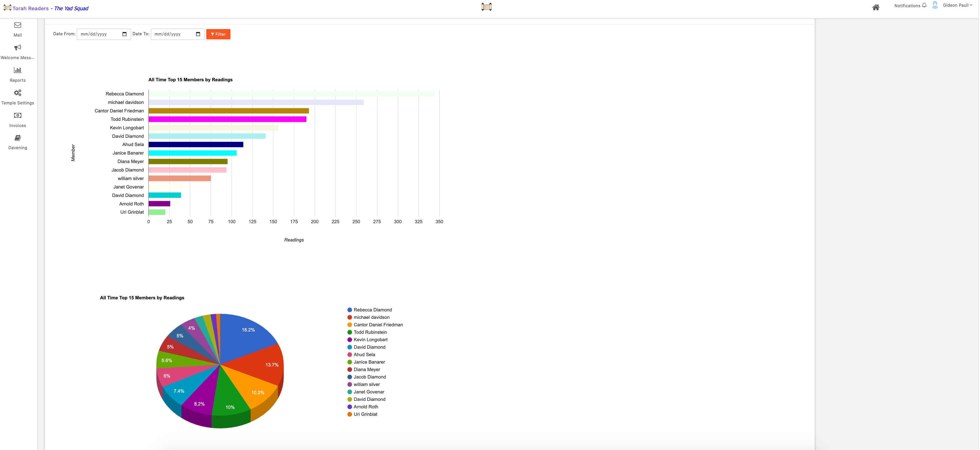The image size is (980, 450).
Task: Go to the Home house icon
Action: point(875,7)
